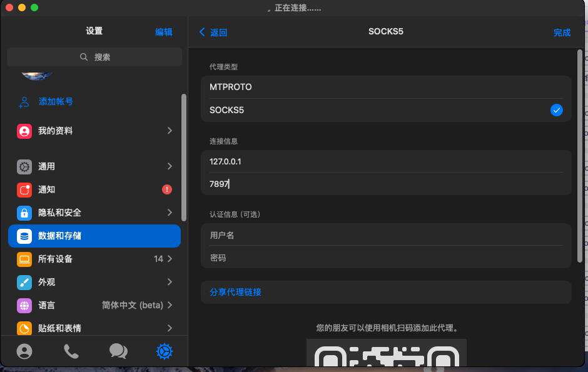
Task: Open the Chats bubble icon
Action: 118,351
